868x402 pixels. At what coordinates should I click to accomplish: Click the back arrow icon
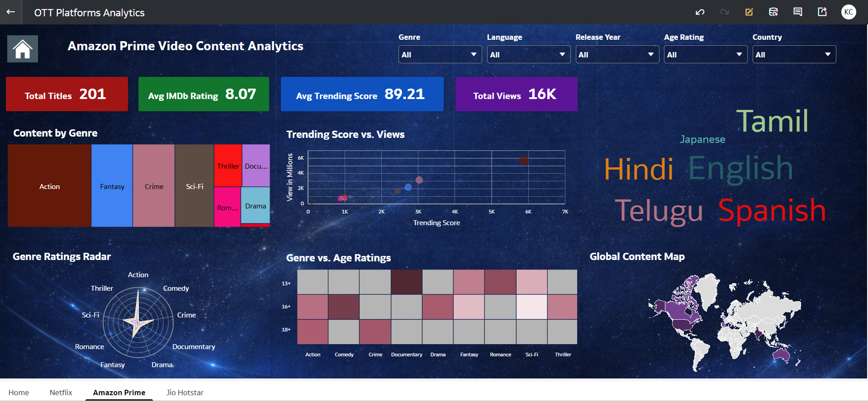tap(11, 12)
